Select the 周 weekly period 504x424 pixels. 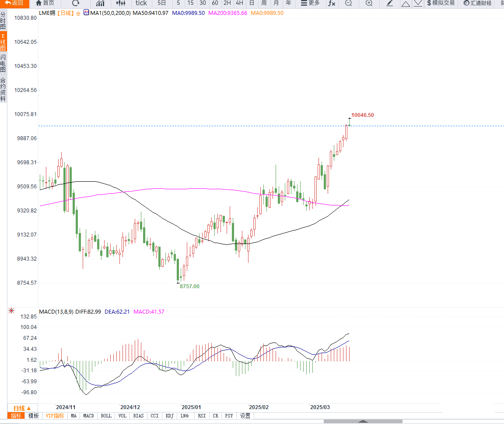[x=264, y=3]
